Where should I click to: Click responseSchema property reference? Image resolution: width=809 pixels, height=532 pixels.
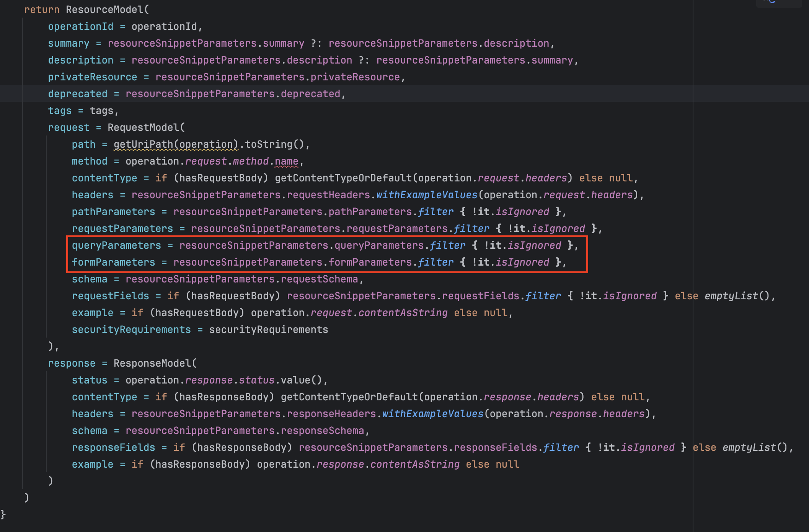[322, 431]
